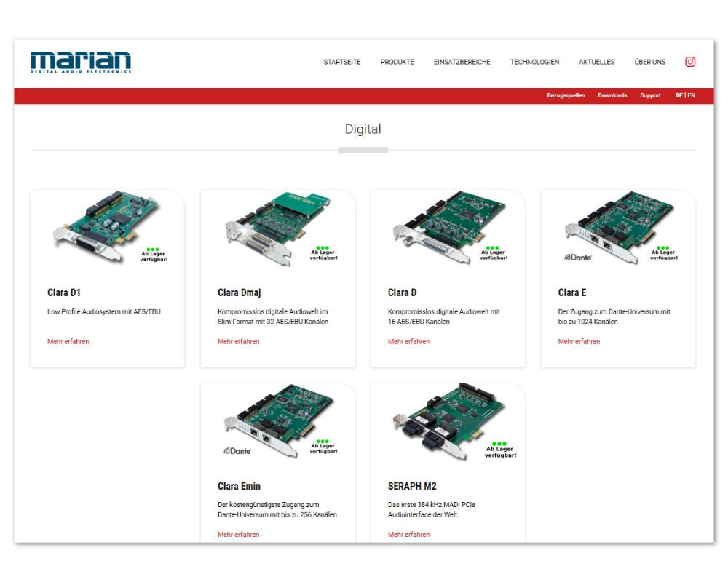
Task: Open the Produkte menu
Action: [x=397, y=62]
